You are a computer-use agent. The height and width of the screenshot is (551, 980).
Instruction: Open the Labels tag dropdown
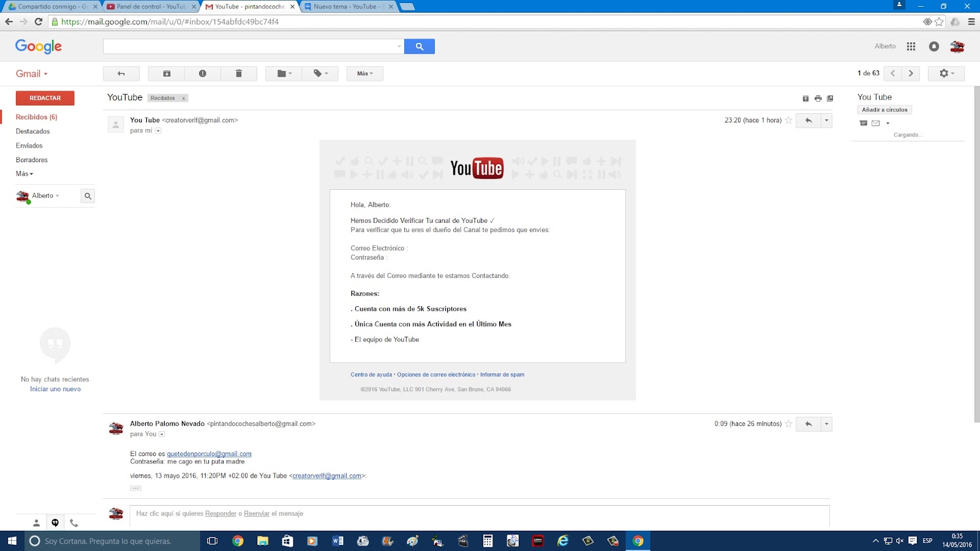click(320, 73)
